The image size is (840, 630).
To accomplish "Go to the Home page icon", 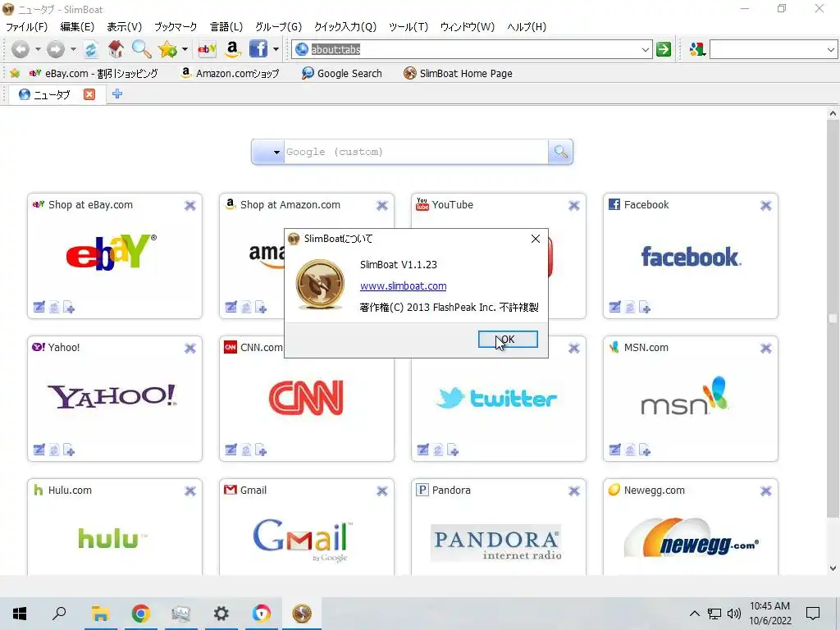I will (116, 49).
